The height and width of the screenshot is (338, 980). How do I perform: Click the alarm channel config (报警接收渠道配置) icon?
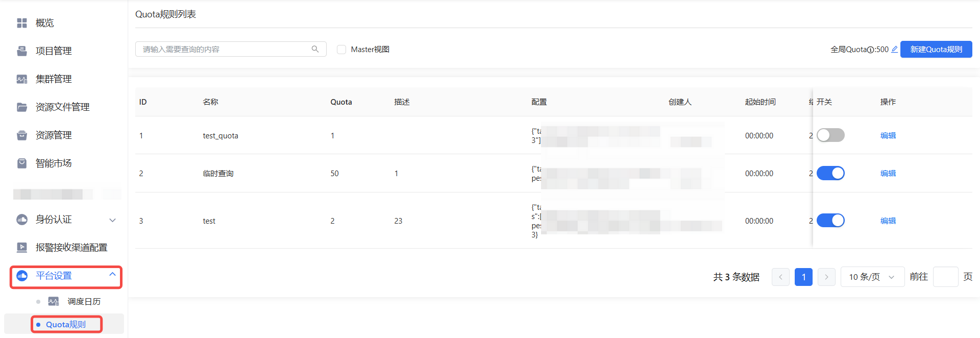(22, 248)
